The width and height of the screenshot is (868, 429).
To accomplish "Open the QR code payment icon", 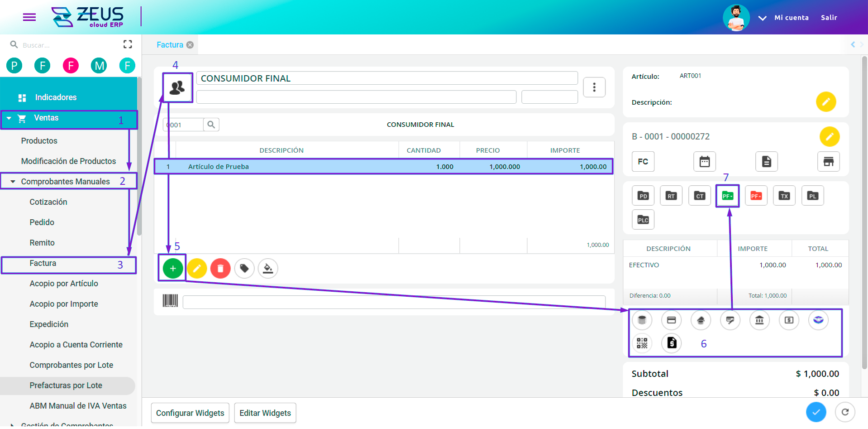I will [x=642, y=343].
